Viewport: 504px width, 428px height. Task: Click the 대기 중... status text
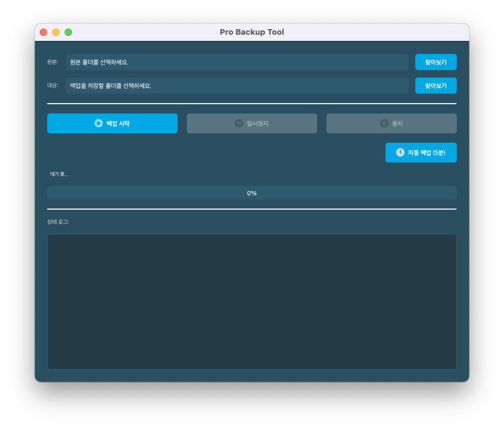[x=59, y=174]
